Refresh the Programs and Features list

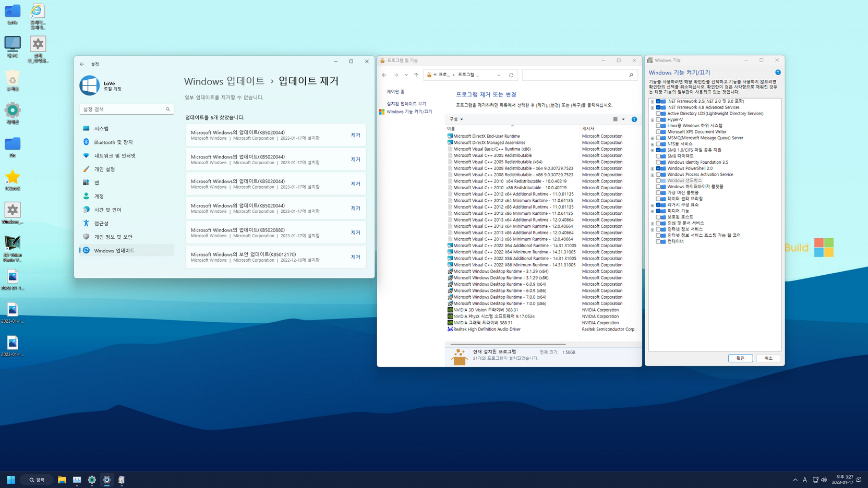coord(511,75)
